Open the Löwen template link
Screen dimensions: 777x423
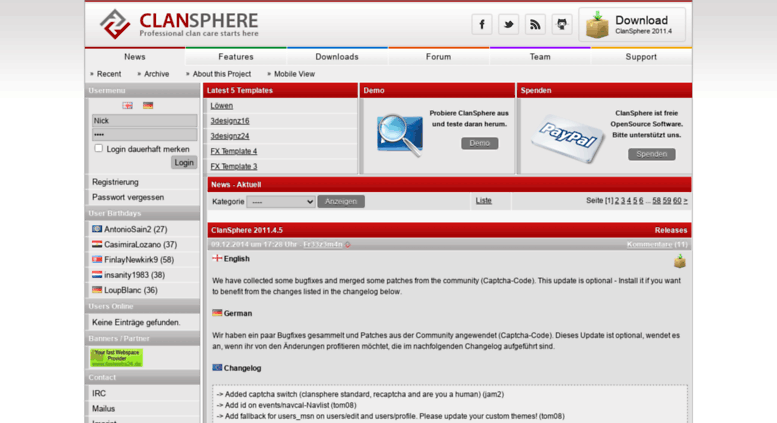222,106
